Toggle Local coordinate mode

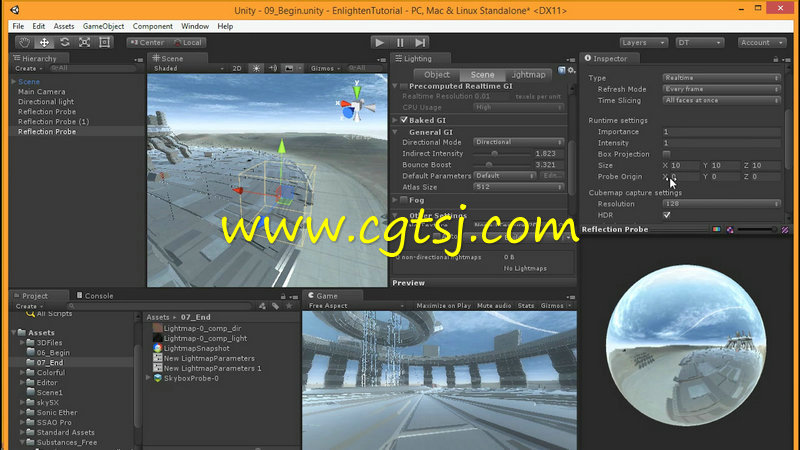pos(187,43)
